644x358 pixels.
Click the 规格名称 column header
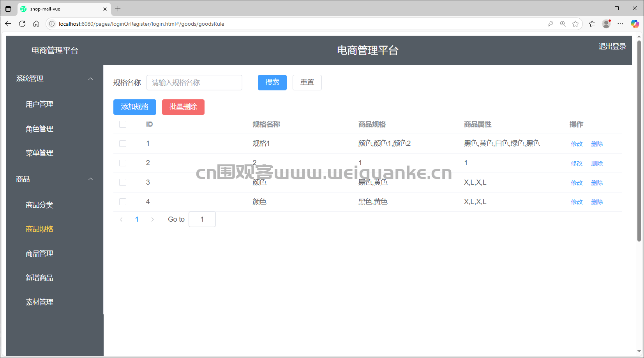coord(266,124)
